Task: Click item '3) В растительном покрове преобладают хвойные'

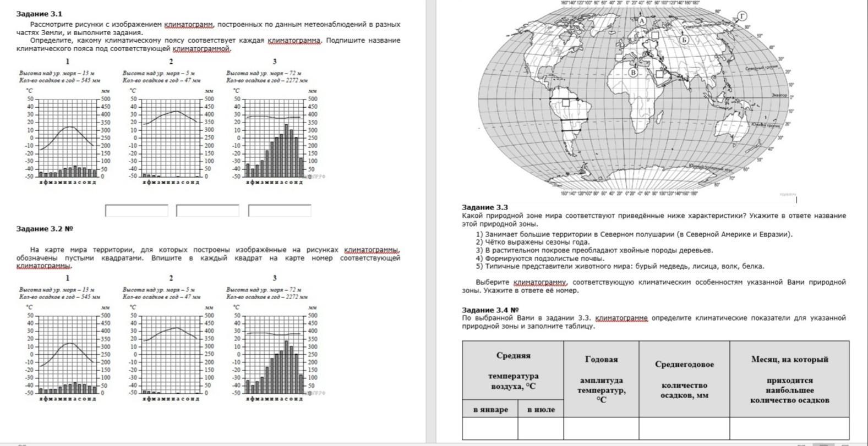Action: click(x=594, y=250)
